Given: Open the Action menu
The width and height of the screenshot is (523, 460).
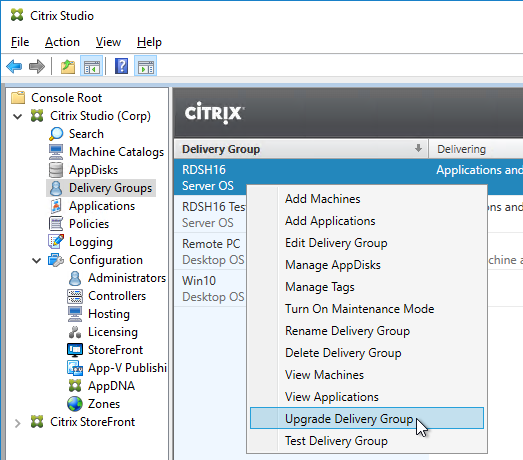Looking at the screenshot, I should [x=62, y=42].
